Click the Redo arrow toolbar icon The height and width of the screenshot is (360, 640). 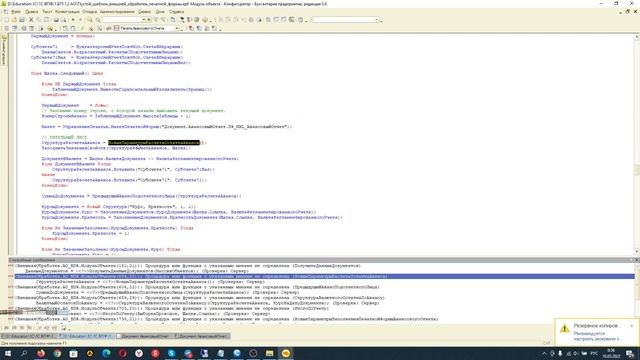click(80, 20)
